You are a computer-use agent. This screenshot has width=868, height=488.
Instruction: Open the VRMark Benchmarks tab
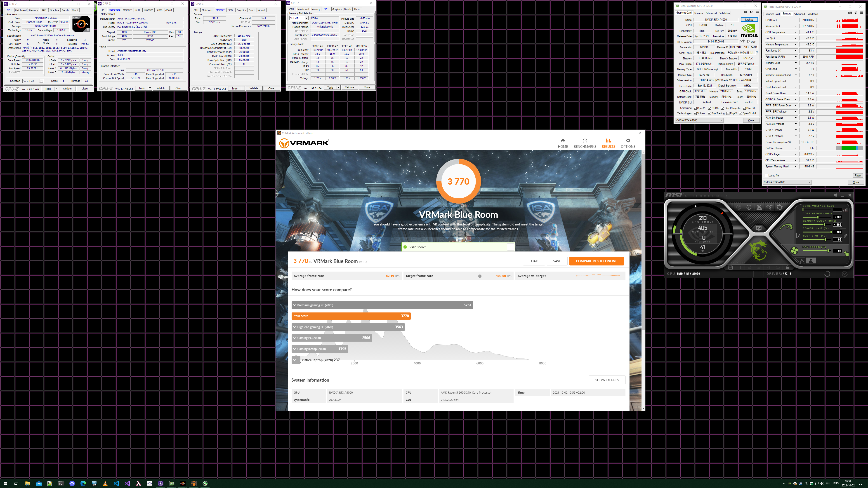point(585,143)
